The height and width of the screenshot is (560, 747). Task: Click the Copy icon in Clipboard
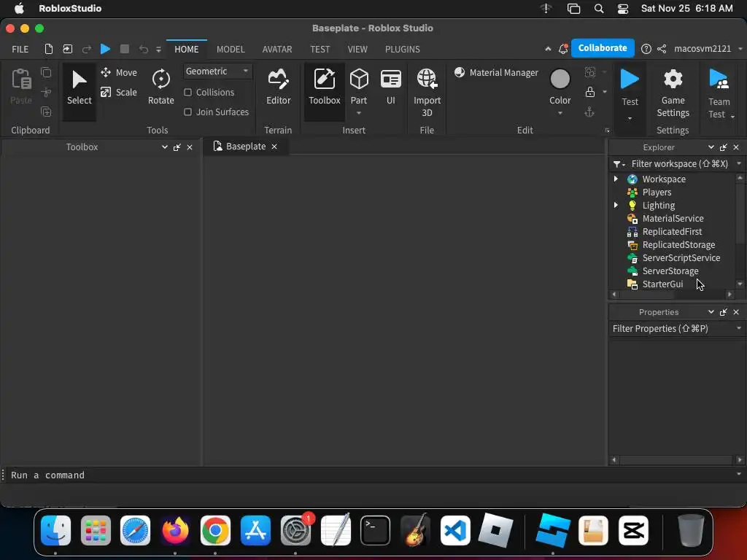point(46,72)
